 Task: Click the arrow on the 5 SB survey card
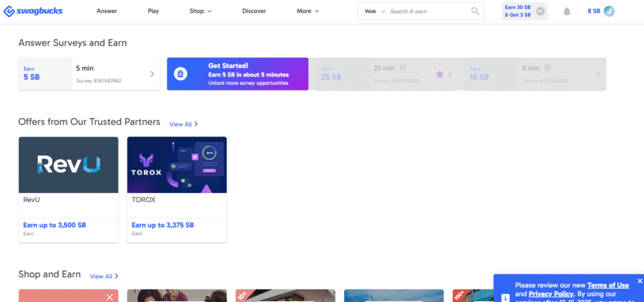coord(152,74)
